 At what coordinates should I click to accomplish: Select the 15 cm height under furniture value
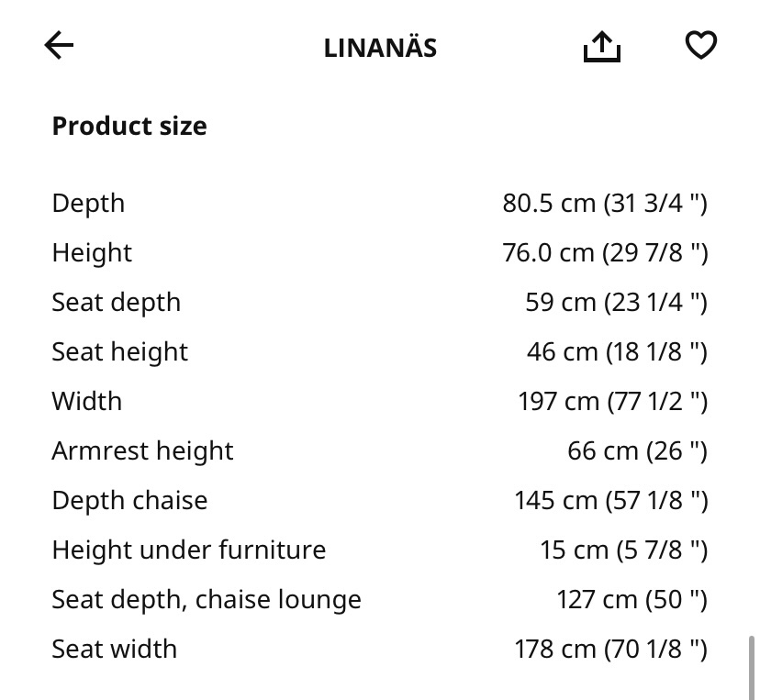(x=624, y=550)
